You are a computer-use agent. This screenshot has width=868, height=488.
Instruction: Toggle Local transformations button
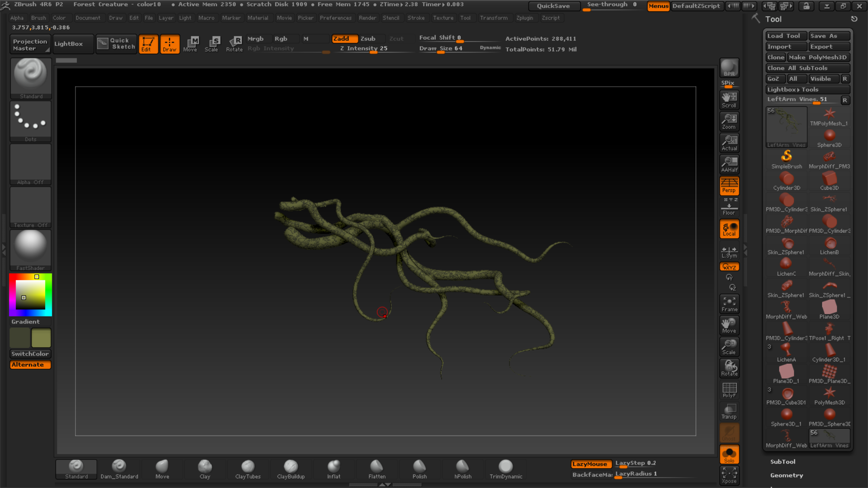(x=729, y=229)
